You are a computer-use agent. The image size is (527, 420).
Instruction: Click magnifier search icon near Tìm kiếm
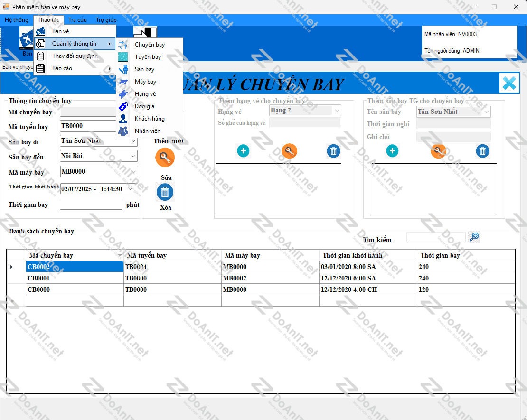click(474, 237)
